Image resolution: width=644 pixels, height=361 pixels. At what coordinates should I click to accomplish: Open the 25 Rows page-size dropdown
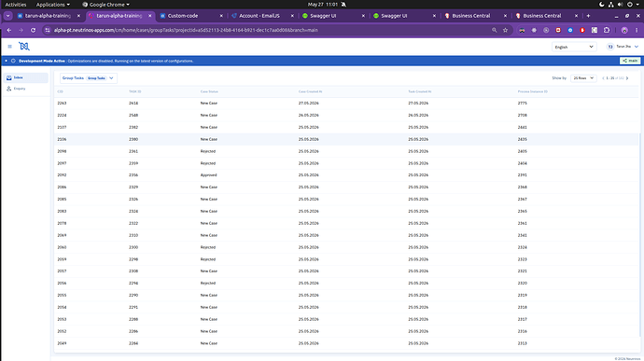point(583,78)
